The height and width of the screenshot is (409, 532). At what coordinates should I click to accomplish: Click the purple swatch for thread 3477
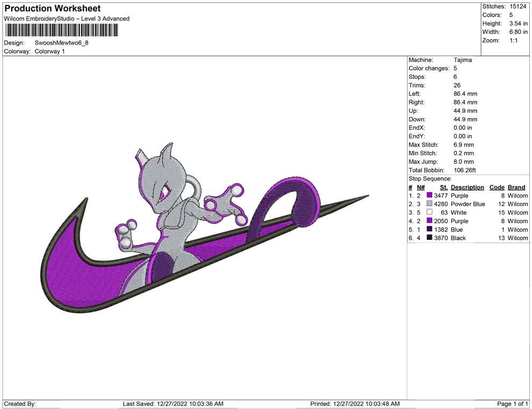[x=429, y=195]
